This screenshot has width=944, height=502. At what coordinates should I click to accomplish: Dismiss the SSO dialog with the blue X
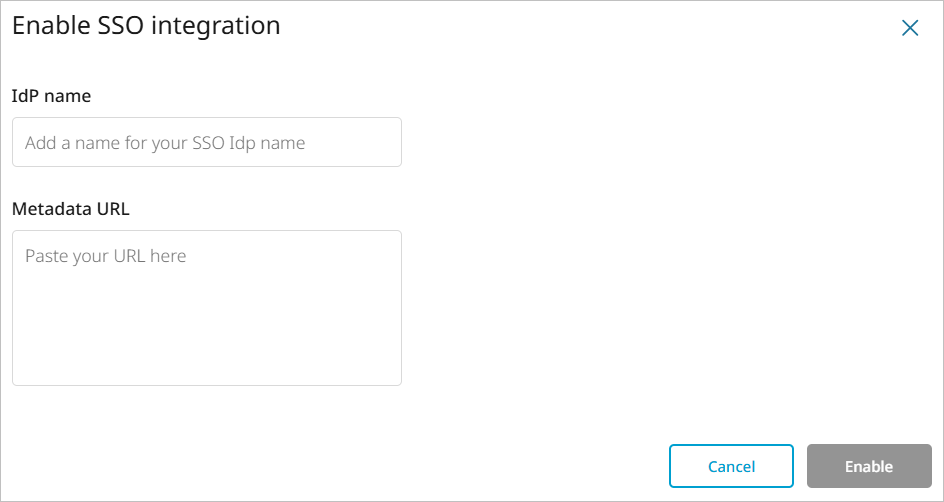click(909, 28)
